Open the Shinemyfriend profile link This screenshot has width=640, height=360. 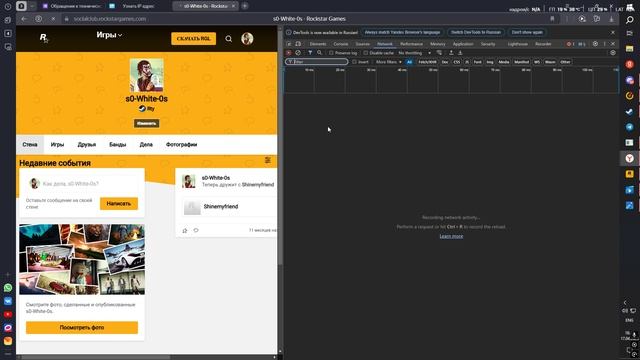coord(221,207)
